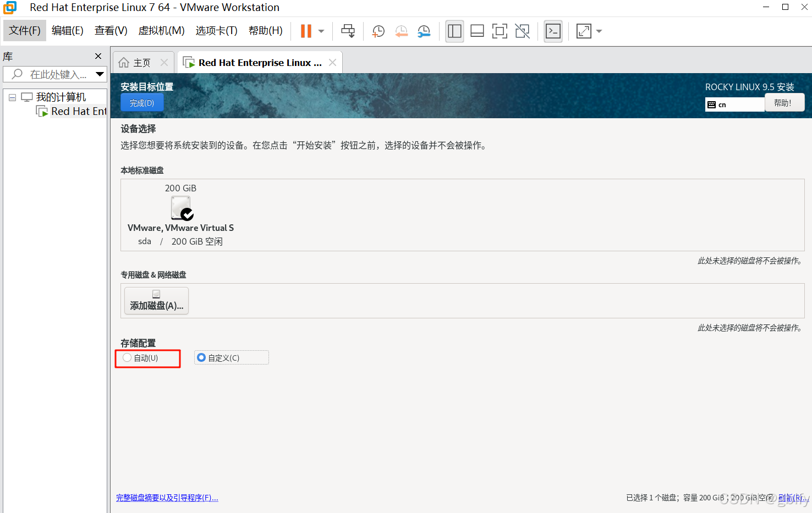Select the 自动(U) storage option
The width and height of the screenshot is (812, 513).
click(141, 358)
